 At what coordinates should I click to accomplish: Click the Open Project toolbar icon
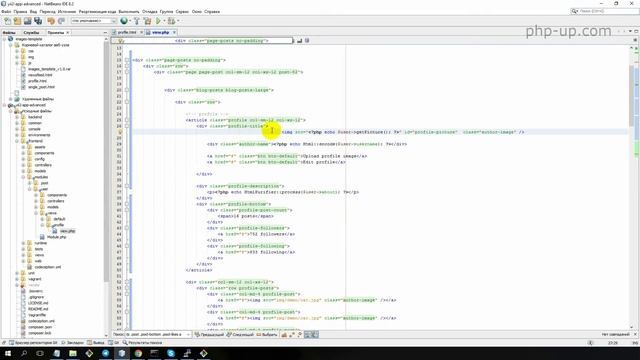coord(27,21)
